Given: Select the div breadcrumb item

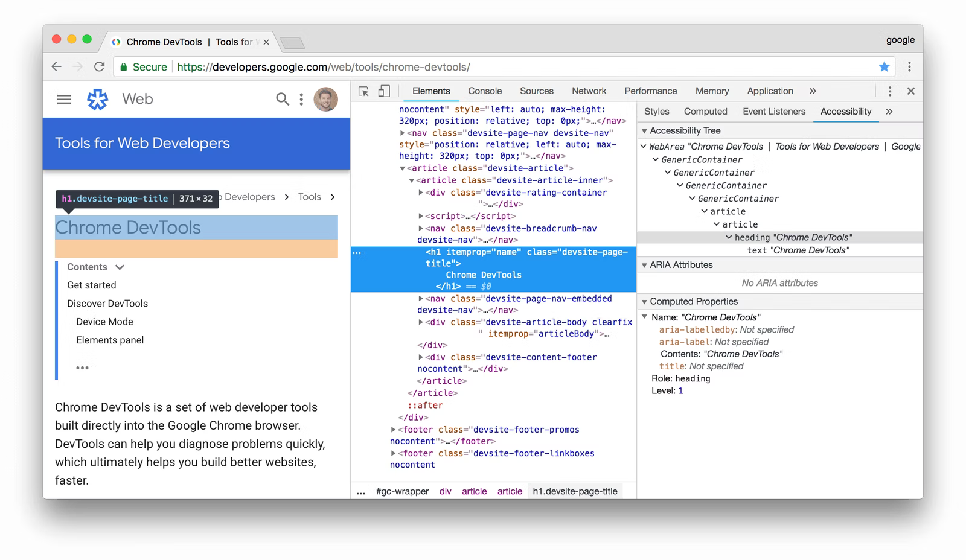Looking at the screenshot, I should tap(445, 492).
